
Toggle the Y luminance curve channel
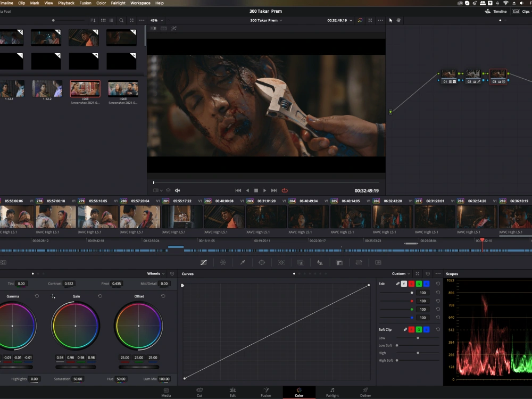coord(404,284)
